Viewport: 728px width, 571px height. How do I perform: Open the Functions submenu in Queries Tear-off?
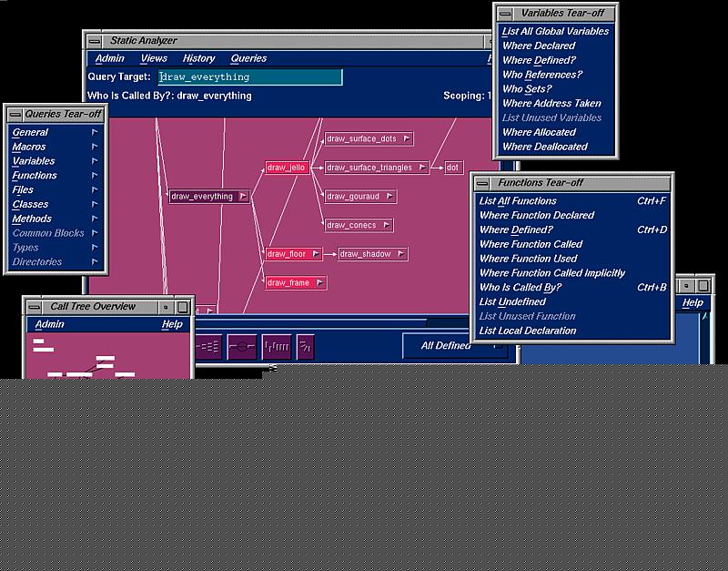(x=56, y=176)
